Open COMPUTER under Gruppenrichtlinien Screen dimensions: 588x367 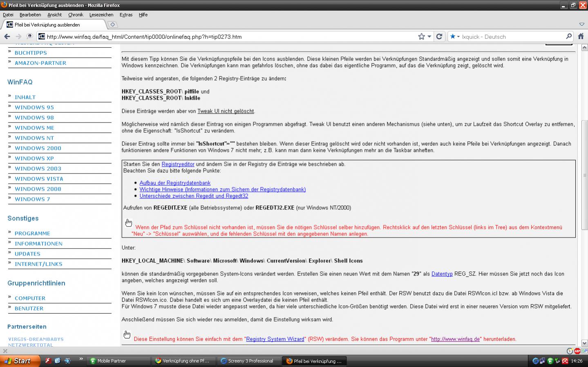30,298
